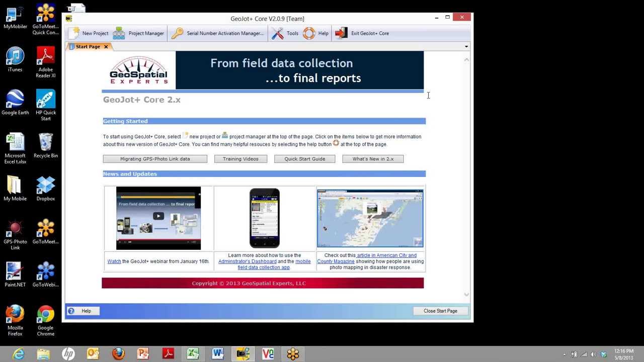This screenshot has height=362, width=644.
Task: Click the GoToMeeting daisy taskbar icon
Action: [x=293, y=354]
